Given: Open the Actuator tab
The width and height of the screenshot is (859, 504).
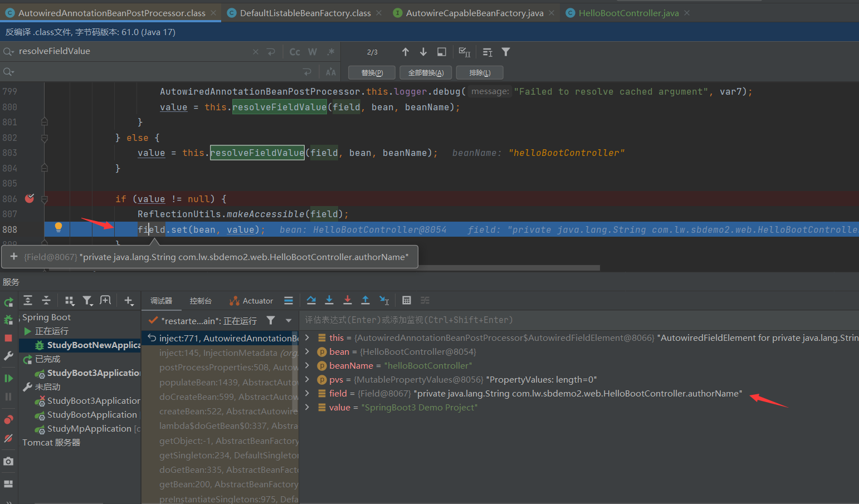Looking at the screenshot, I should pyautogui.click(x=251, y=301).
